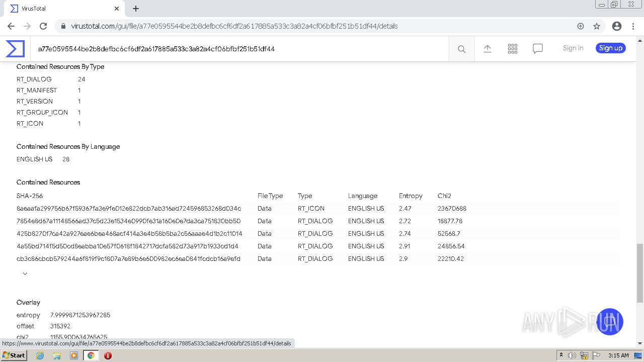Show hidden tray icons arrow
The image size is (644, 362).
[x=561, y=355]
